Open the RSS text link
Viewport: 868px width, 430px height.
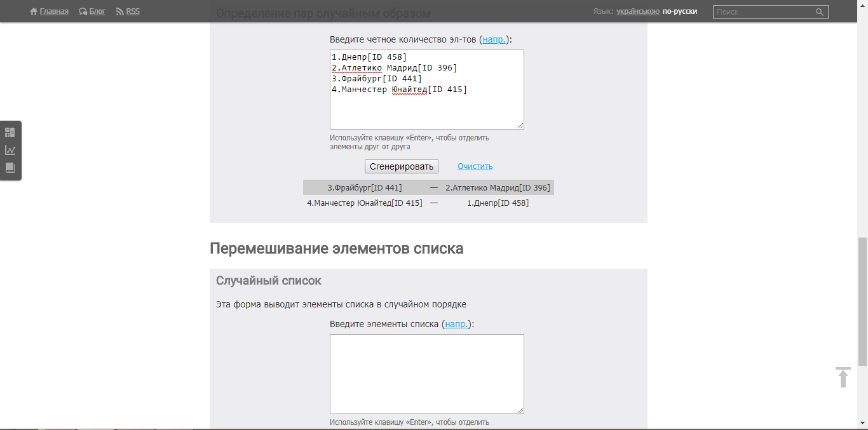(x=133, y=11)
